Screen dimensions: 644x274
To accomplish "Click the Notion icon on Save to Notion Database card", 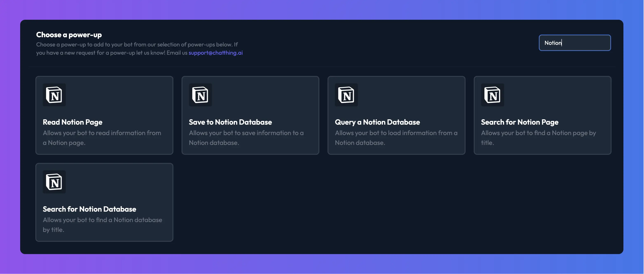I will [200, 95].
